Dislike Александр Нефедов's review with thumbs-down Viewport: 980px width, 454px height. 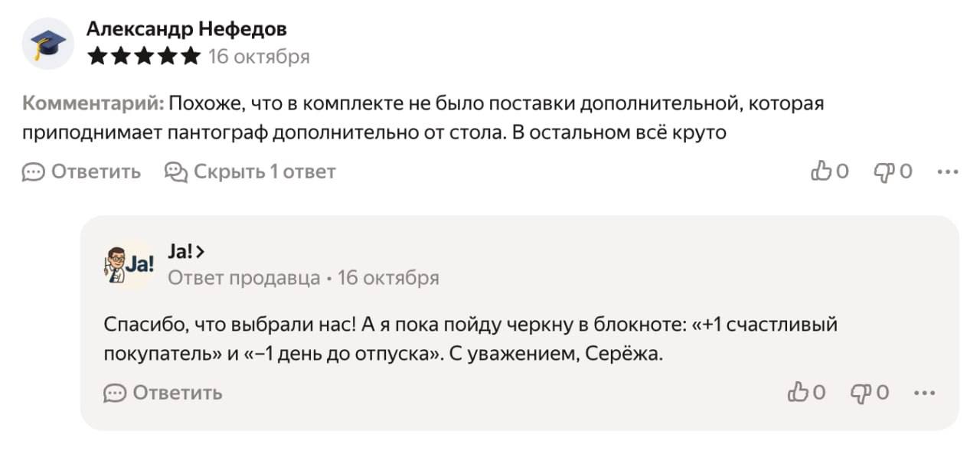tap(885, 171)
